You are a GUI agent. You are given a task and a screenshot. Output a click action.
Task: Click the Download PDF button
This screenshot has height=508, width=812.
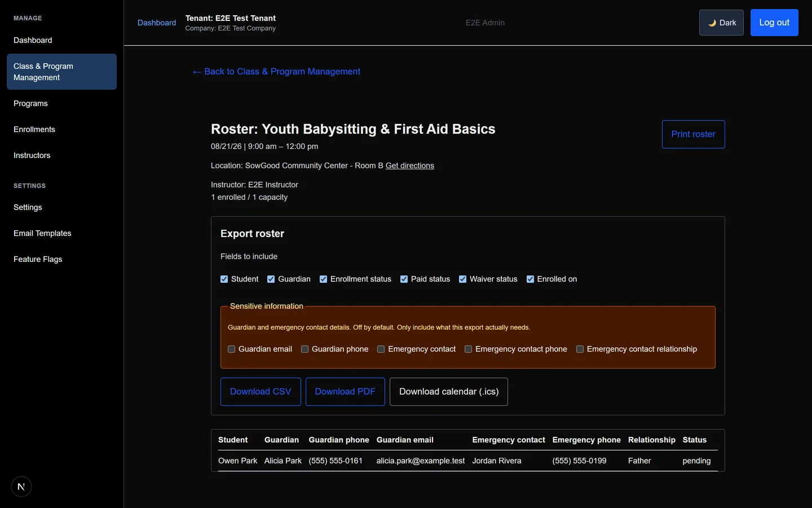[x=345, y=392]
